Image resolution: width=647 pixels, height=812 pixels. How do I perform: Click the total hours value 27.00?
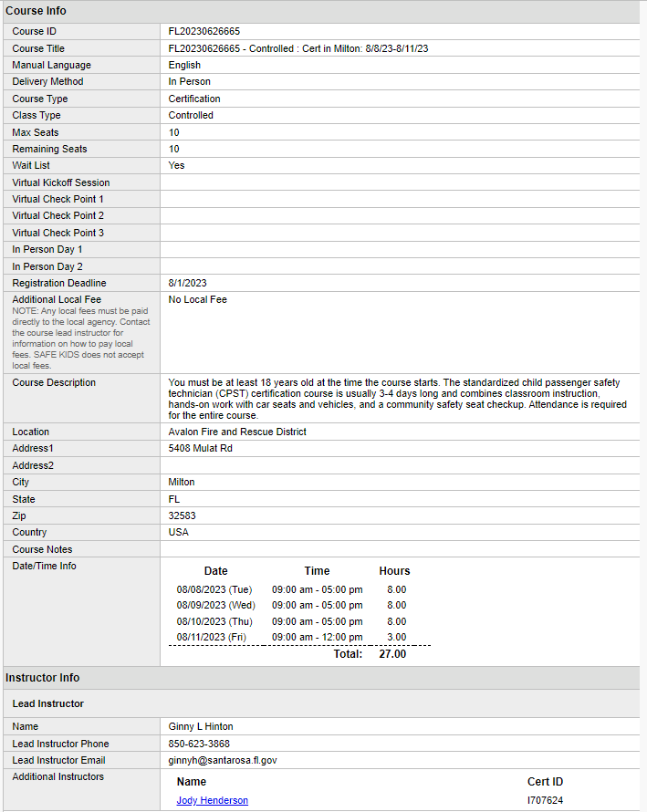[x=392, y=654]
